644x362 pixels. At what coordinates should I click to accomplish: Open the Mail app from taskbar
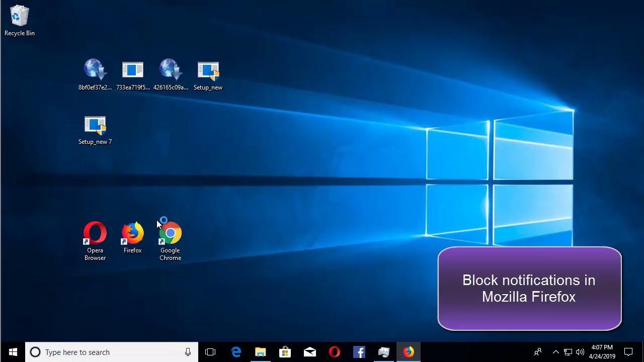pos(309,352)
